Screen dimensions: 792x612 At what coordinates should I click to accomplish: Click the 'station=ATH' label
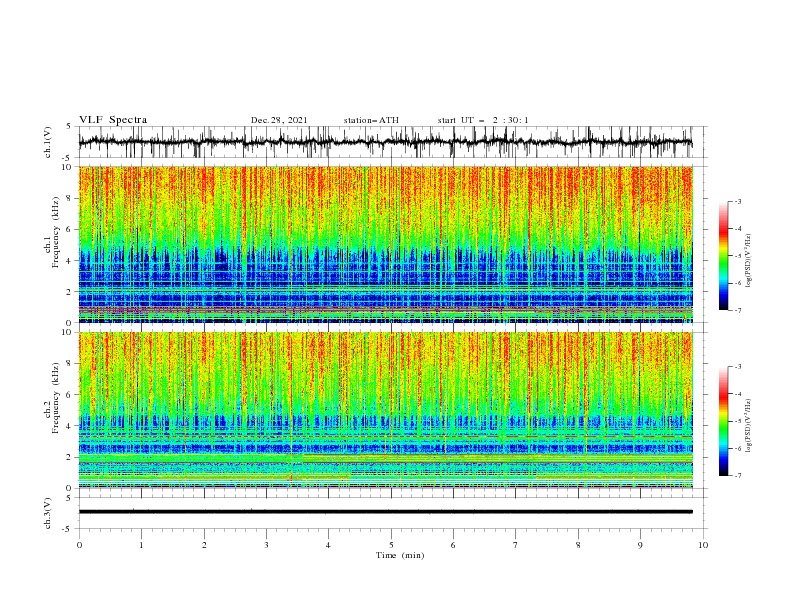coord(371,120)
